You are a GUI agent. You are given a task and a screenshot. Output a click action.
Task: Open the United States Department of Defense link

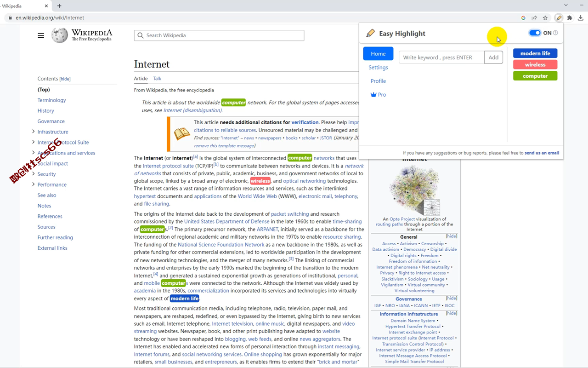(x=227, y=222)
